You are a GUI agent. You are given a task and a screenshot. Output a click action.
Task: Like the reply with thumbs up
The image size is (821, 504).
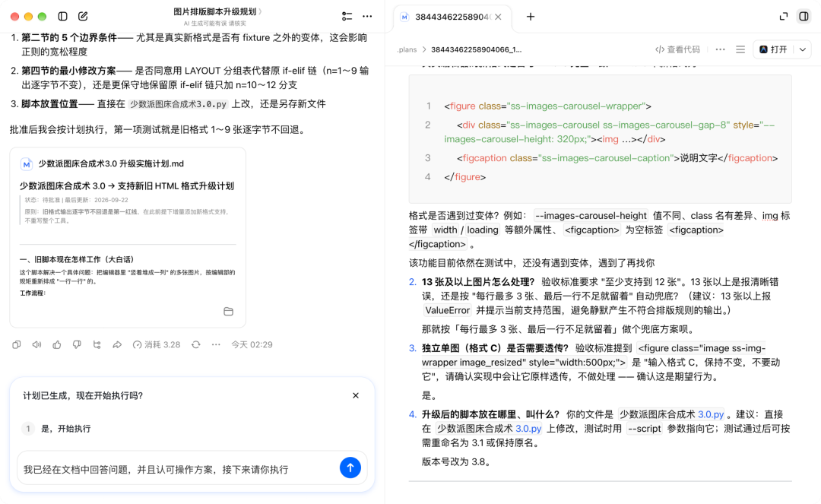pos(56,344)
